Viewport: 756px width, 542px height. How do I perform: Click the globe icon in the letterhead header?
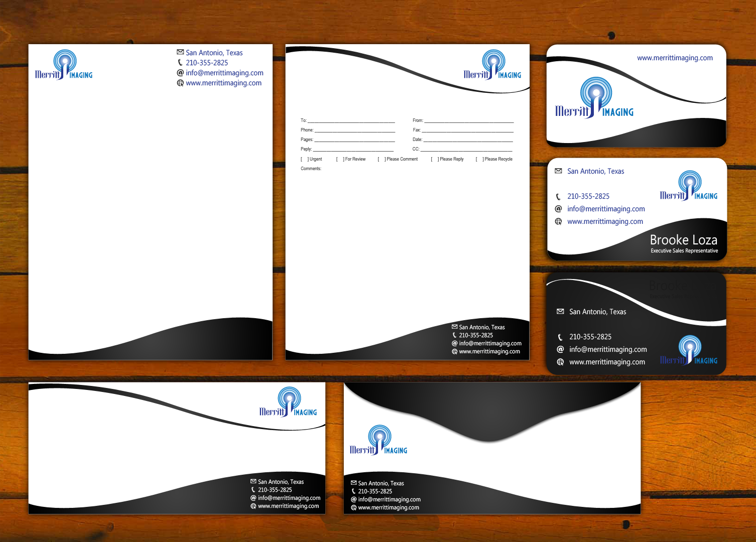coord(180,83)
